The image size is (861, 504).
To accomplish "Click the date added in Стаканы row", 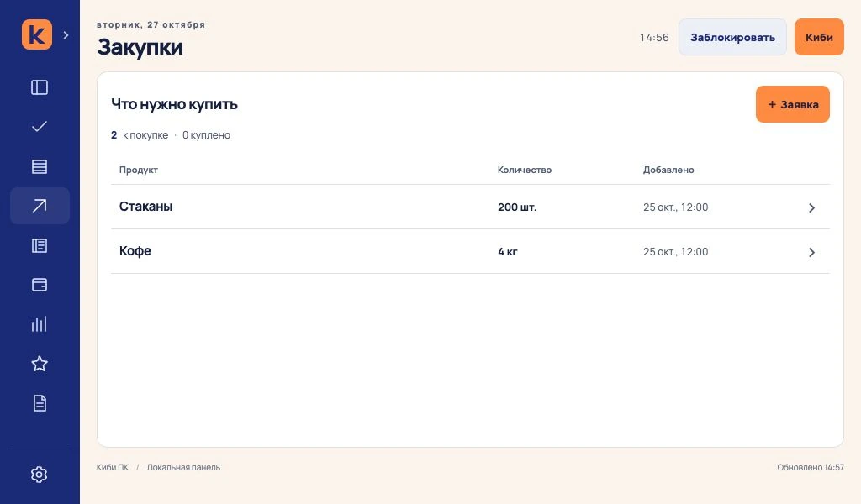I will coord(675,207).
